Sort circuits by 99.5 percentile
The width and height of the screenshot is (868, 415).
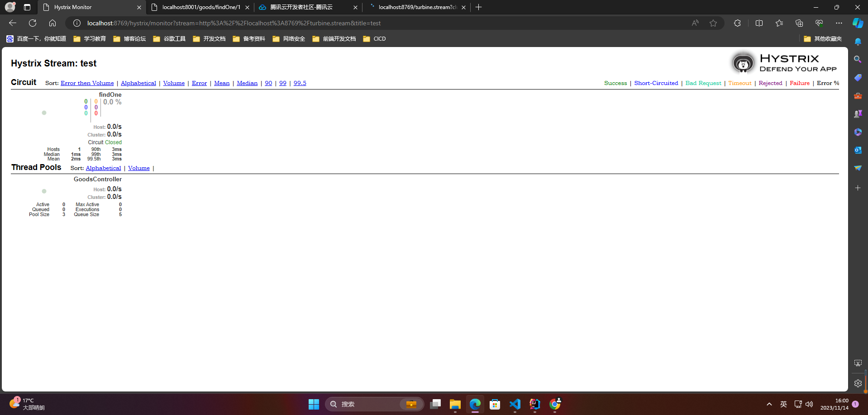coord(300,83)
